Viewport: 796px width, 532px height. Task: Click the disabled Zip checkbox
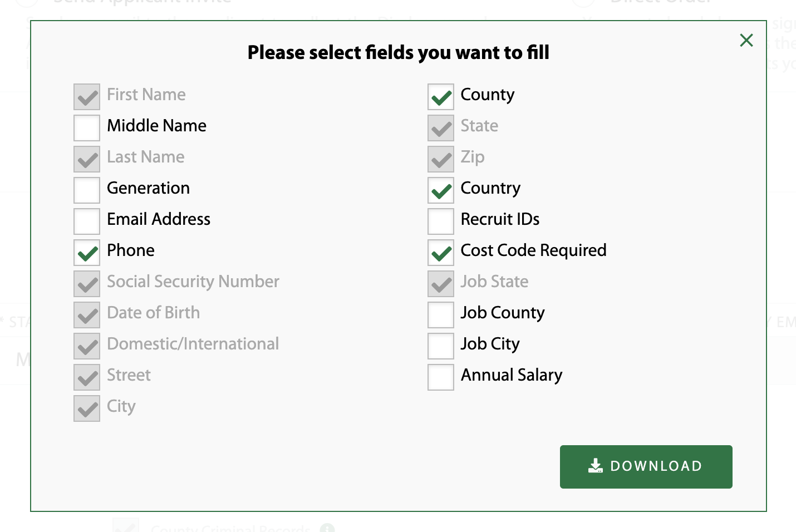coord(441,159)
